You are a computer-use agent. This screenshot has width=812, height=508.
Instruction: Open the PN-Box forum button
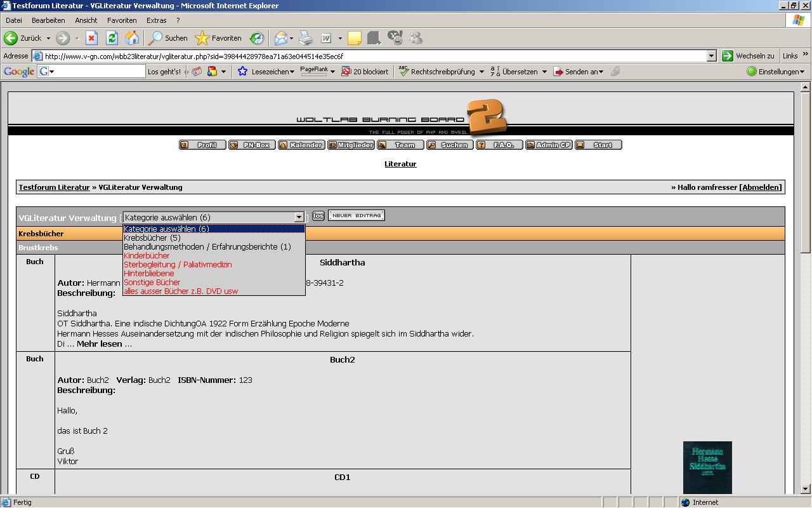pyautogui.click(x=252, y=145)
